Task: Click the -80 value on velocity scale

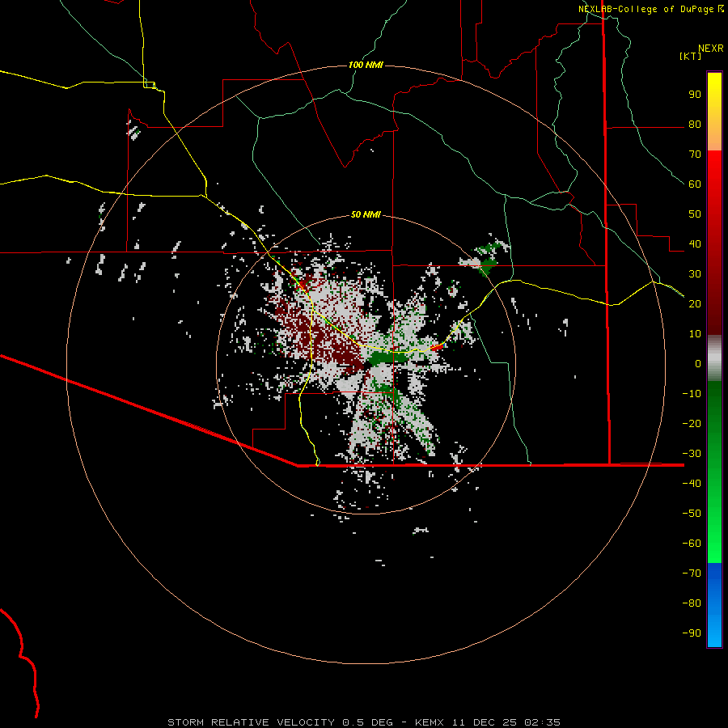Action: (x=692, y=603)
